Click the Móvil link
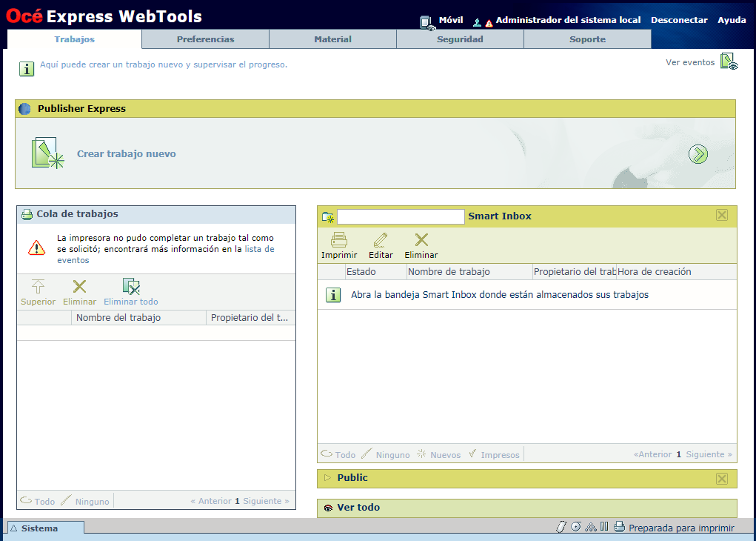This screenshot has width=756, height=541. [451, 20]
